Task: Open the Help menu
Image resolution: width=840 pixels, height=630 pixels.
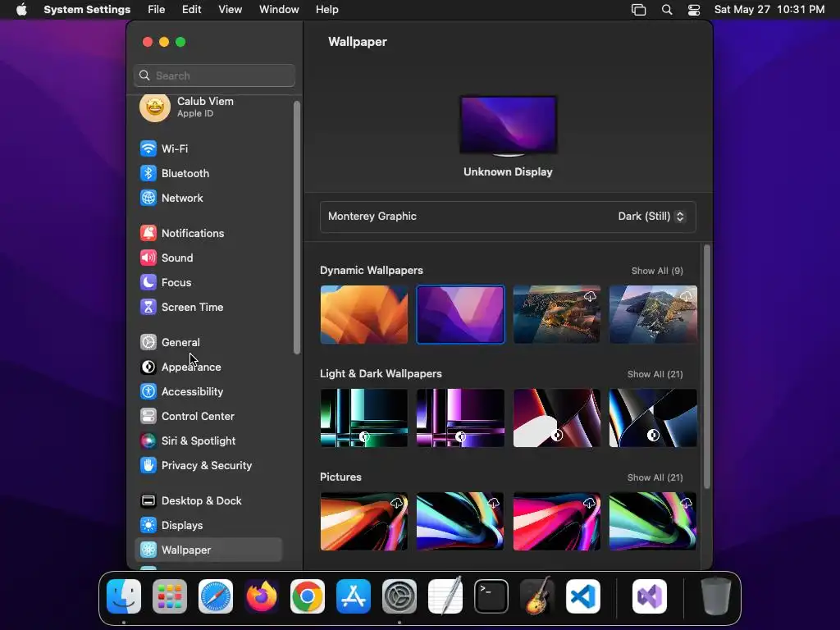Action: [x=326, y=10]
